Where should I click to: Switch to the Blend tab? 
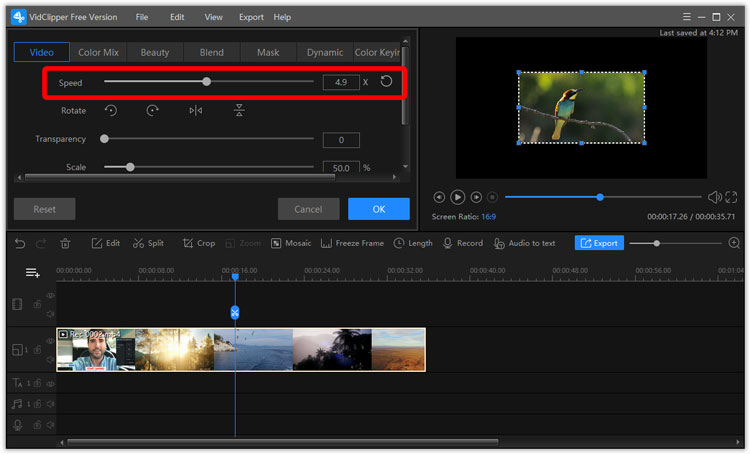point(211,52)
